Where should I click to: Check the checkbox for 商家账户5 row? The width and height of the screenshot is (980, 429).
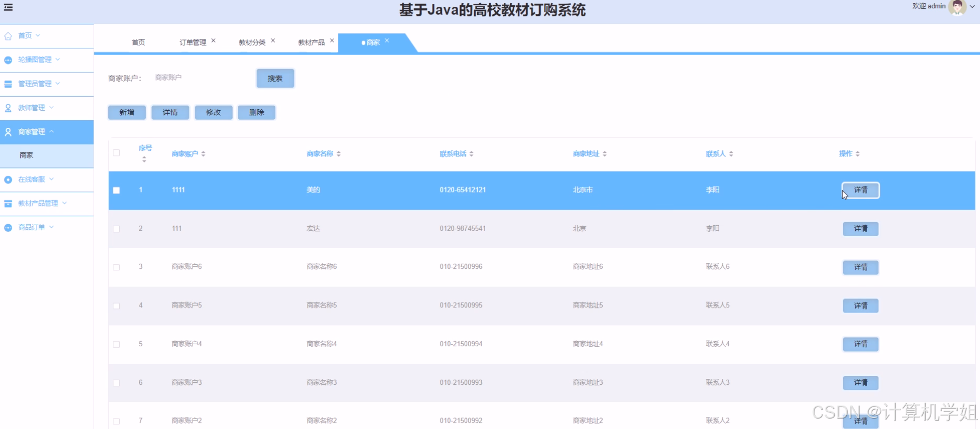click(117, 306)
